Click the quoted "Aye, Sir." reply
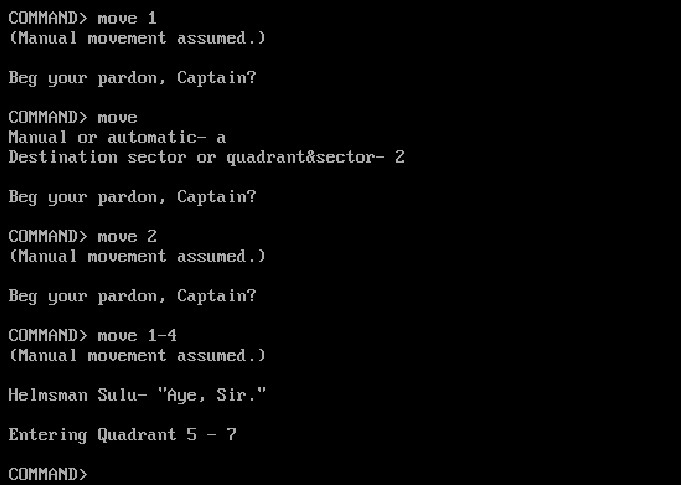This screenshot has height=485, width=681. [x=212, y=395]
